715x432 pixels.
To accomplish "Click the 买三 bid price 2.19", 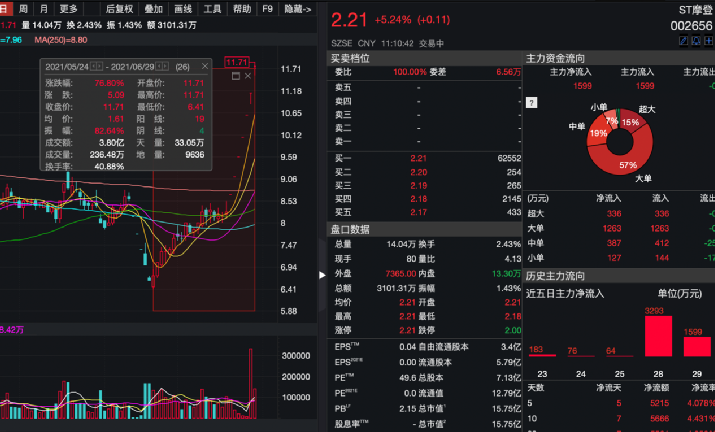I will click(419, 186).
